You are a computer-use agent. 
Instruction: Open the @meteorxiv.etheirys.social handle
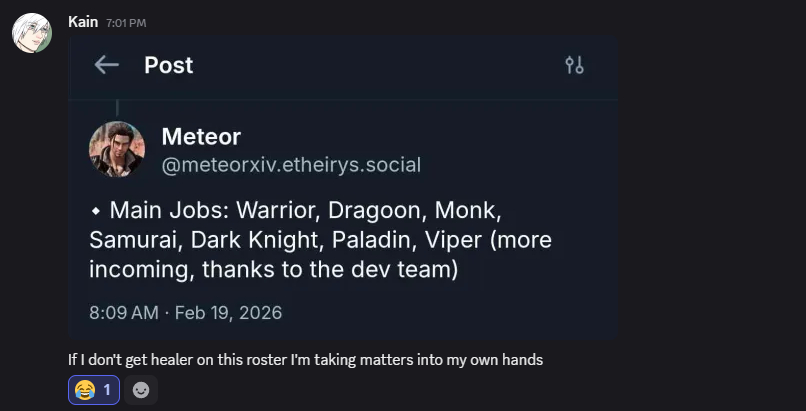click(x=291, y=164)
